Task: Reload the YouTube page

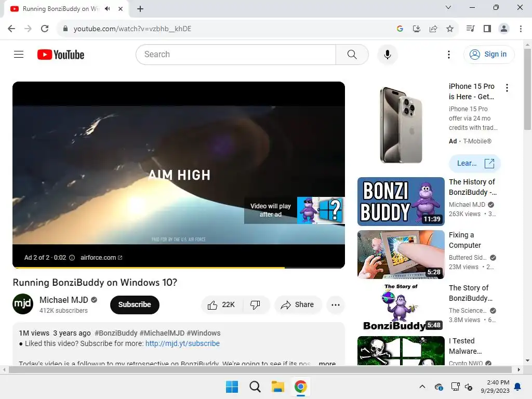Action: [45, 29]
